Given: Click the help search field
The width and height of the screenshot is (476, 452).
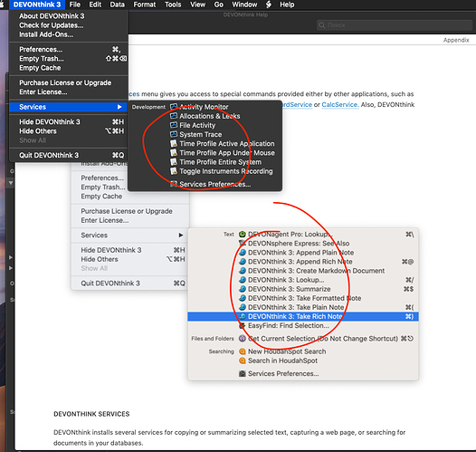Looking at the screenshot, I should [x=394, y=25].
